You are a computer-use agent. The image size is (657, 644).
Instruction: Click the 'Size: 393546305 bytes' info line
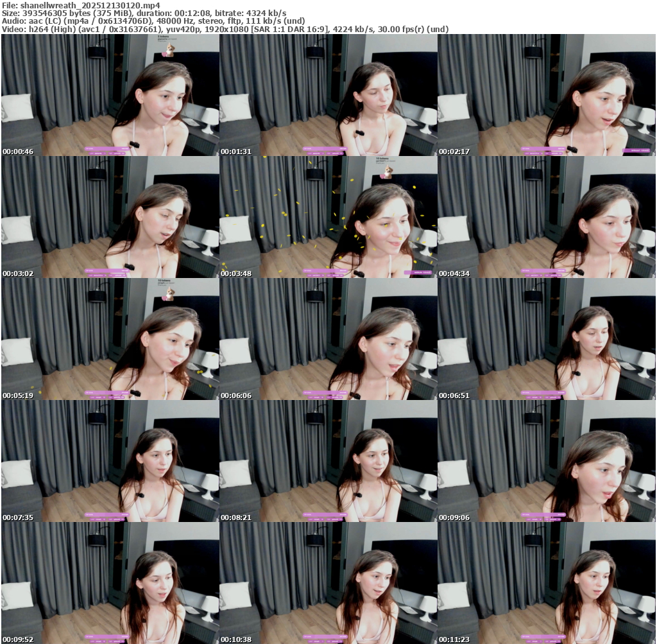point(144,13)
